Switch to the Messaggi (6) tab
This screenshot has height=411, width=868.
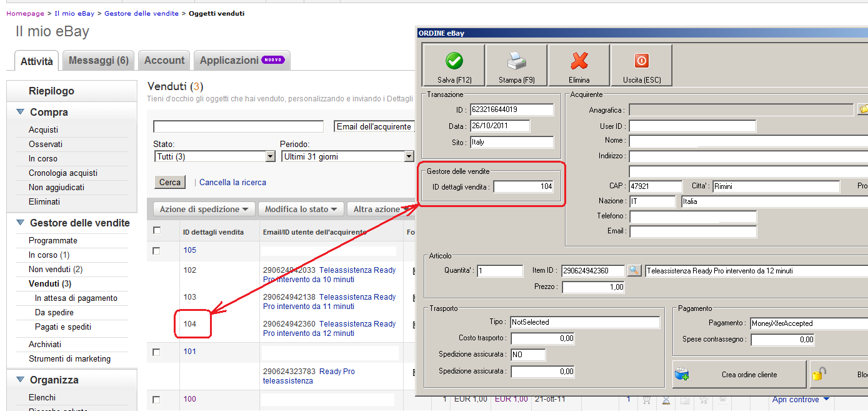[99, 61]
